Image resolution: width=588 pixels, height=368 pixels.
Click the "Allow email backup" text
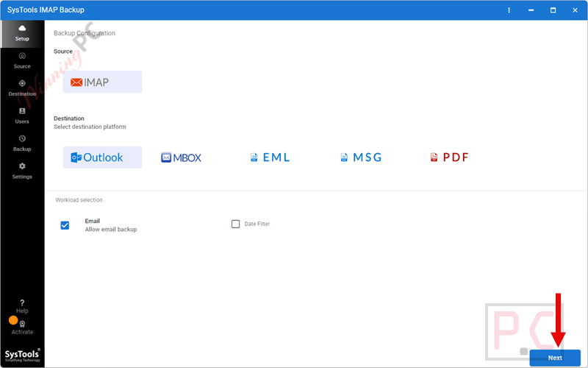111,230
